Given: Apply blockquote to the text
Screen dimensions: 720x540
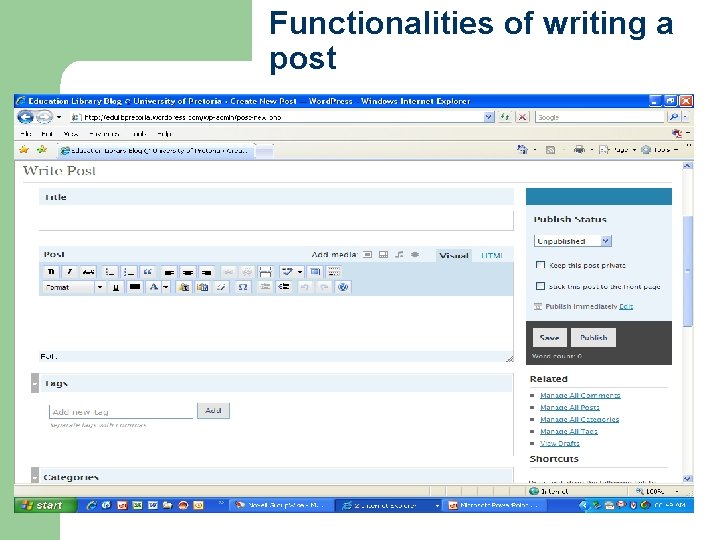Looking at the screenshot, I should pyautogui.click(x=148, y=272).
